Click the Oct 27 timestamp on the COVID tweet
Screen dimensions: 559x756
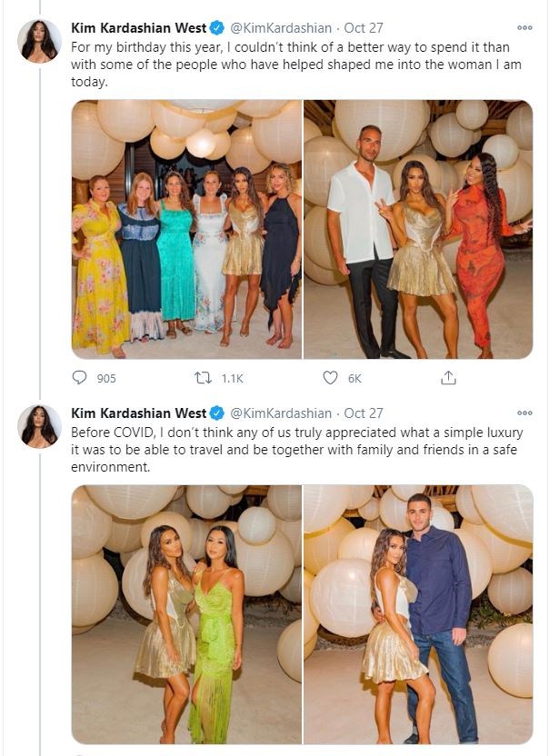pos(364,413)
